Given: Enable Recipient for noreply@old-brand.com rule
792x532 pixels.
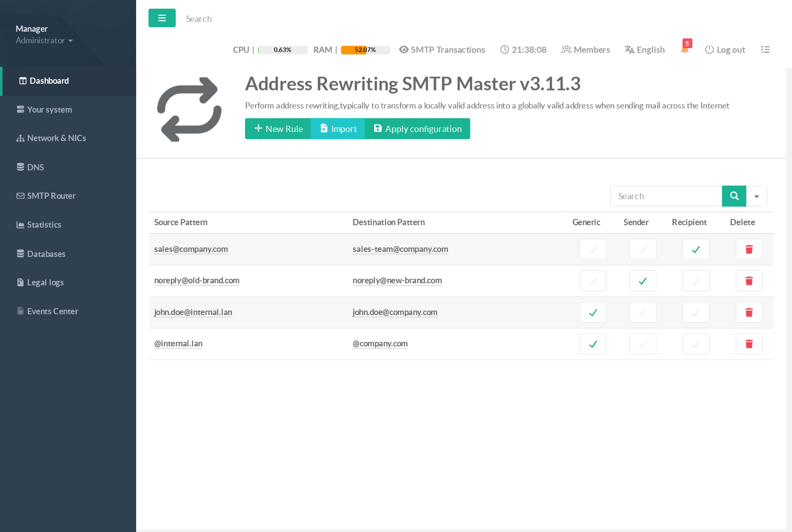Looking at the screenshot, I should click(696, 281).
